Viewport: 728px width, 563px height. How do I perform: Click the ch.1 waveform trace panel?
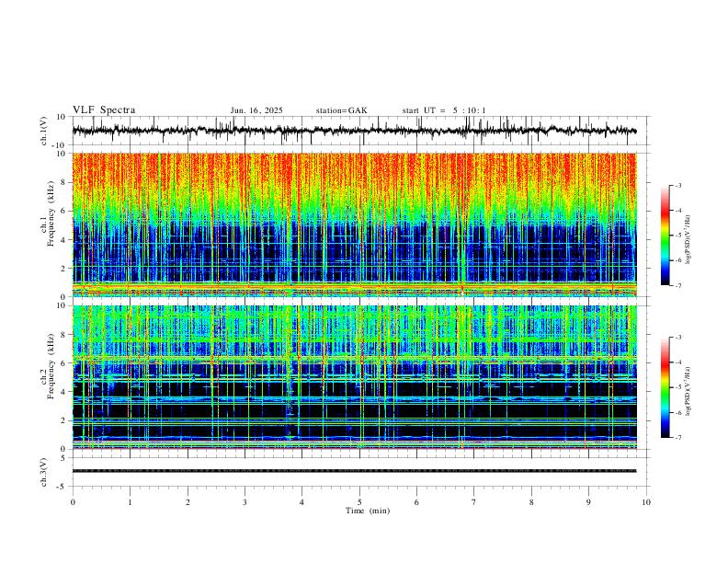coord(361,131)
